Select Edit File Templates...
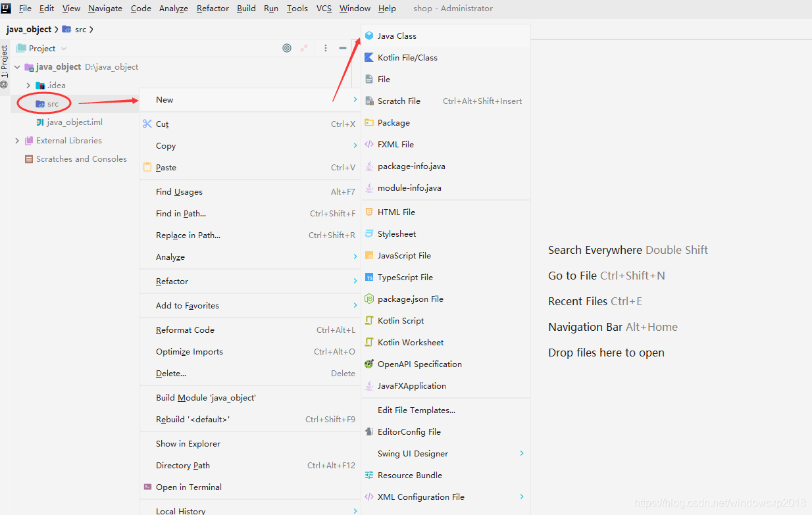 pos(445,410)
